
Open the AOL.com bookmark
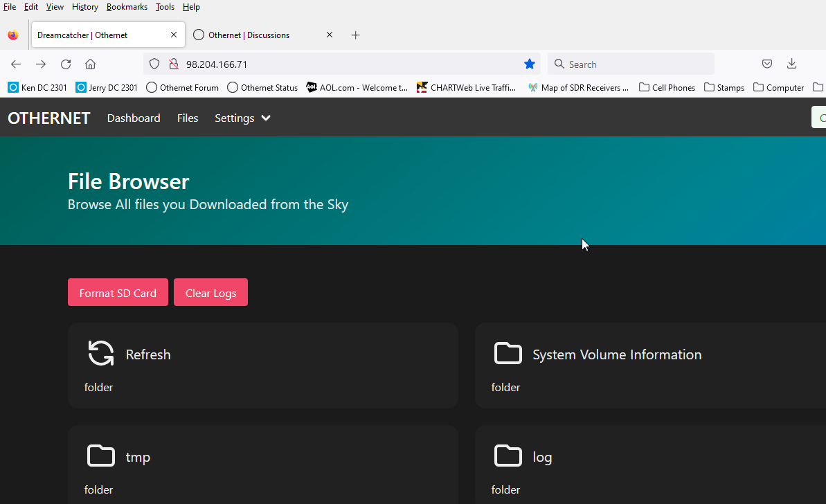coord(357,87)
